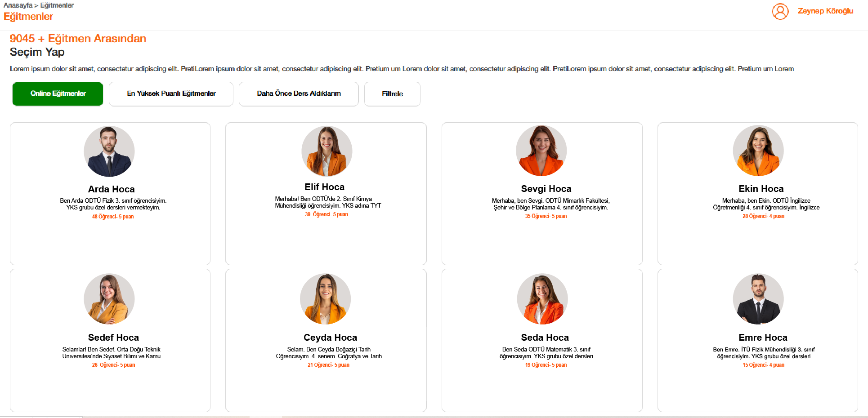Screen dimensions: 868x418
Task: Go to Anasayfa breadcrumb link
Action: tap(18, 5)
